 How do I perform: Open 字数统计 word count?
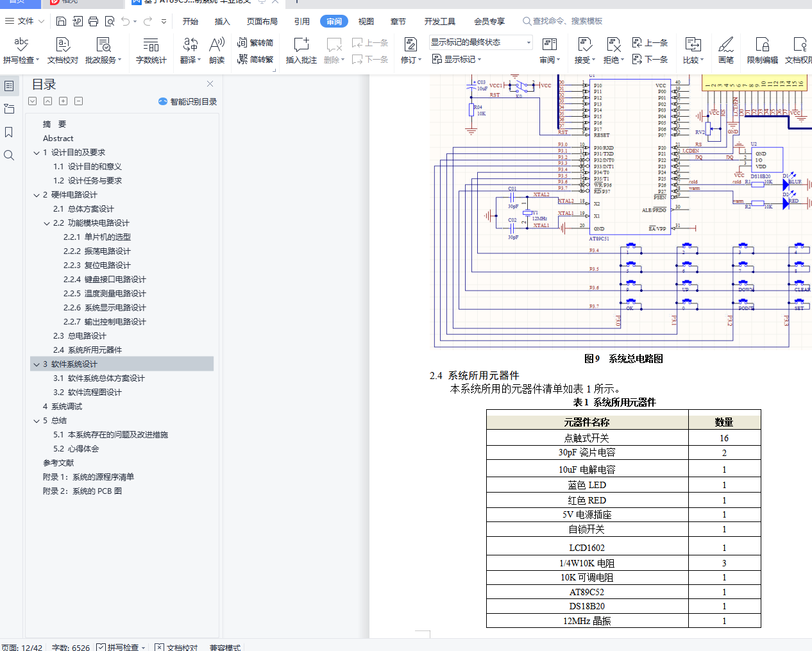[x=151, y=51]
